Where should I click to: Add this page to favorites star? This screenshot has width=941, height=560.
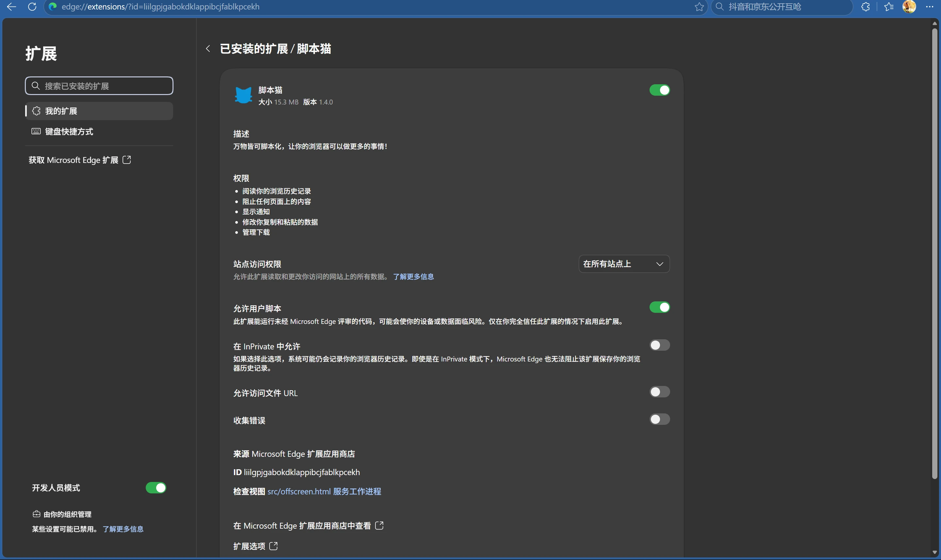[699, 7]
